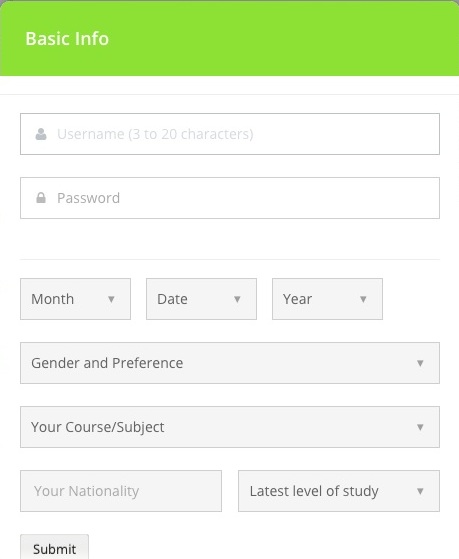Click the Date dropdown arrow icon
The width and height of the screenshot is (459, 559).
237,299
